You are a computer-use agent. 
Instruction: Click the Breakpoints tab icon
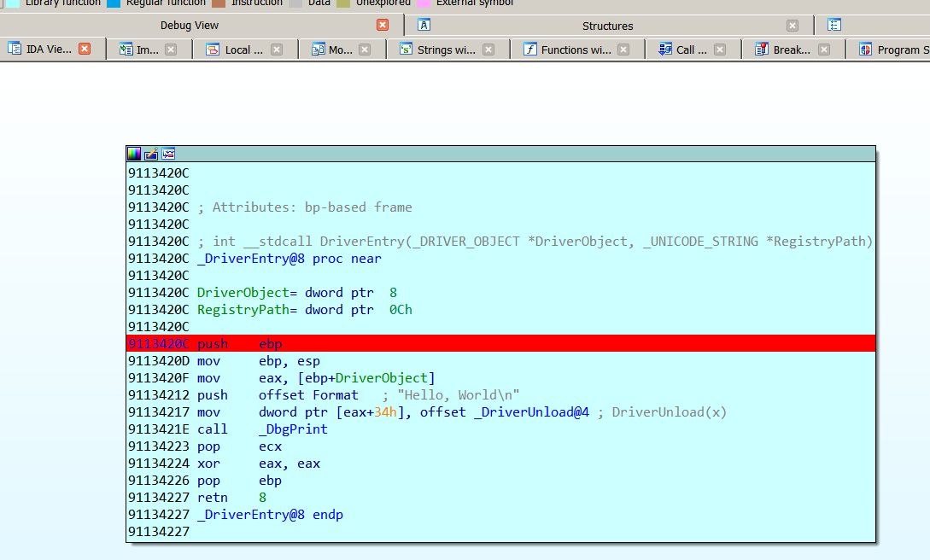(x=762, y=50)
